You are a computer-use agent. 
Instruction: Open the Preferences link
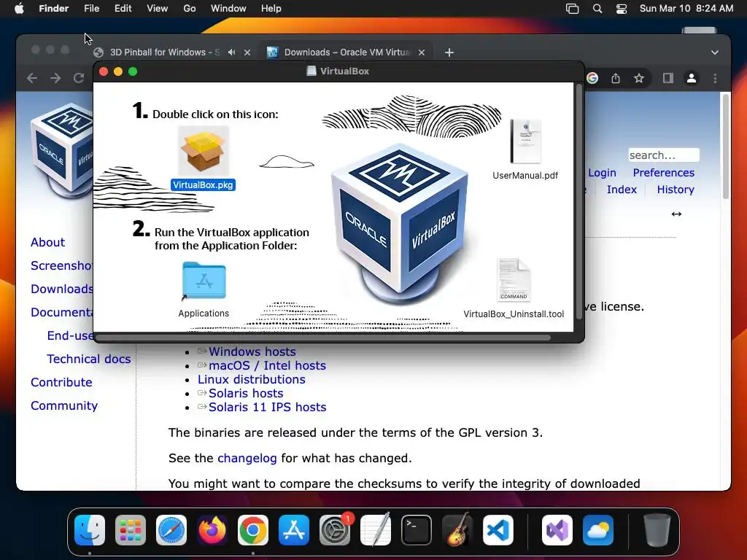tap(664, 173)
